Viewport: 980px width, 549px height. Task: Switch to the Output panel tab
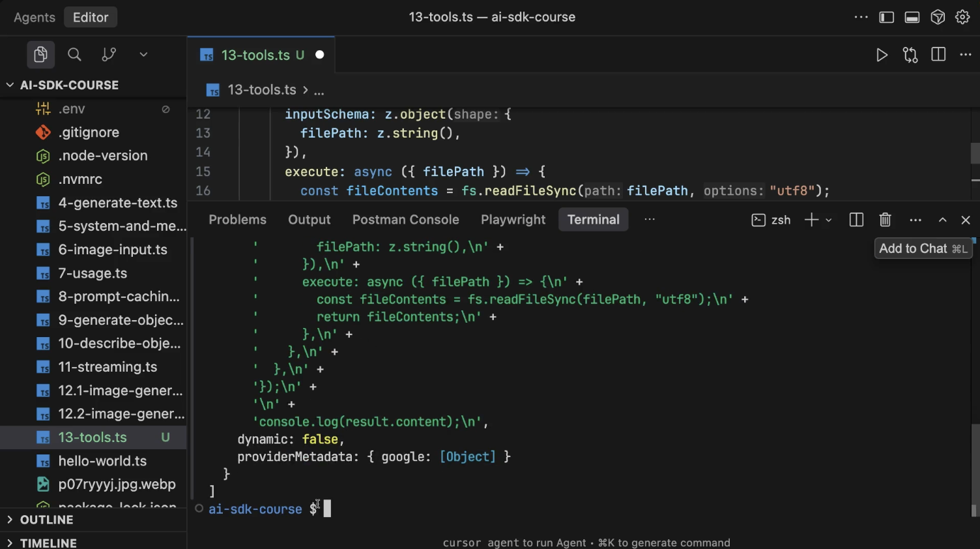(x=310, y=220)
